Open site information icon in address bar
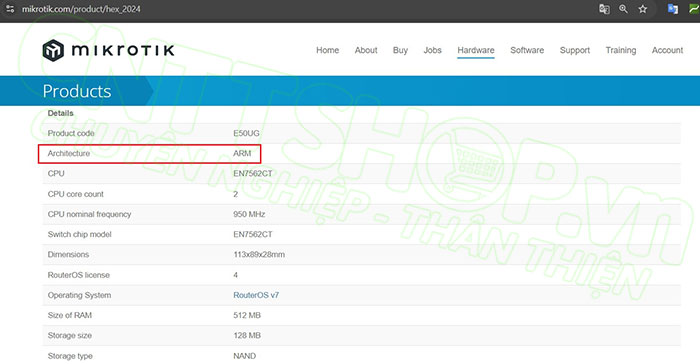700x364 pixels. pos(10,9)
